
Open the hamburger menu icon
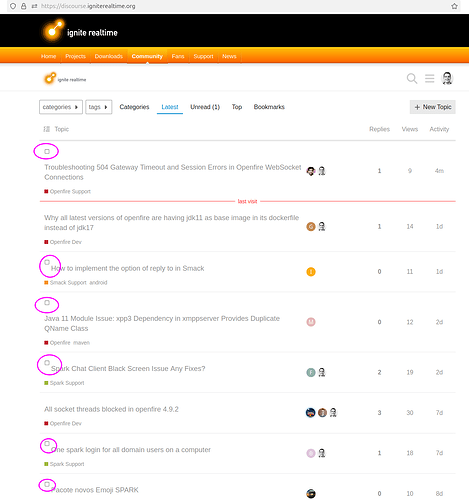pyautogui.click(x=429, y=79)
